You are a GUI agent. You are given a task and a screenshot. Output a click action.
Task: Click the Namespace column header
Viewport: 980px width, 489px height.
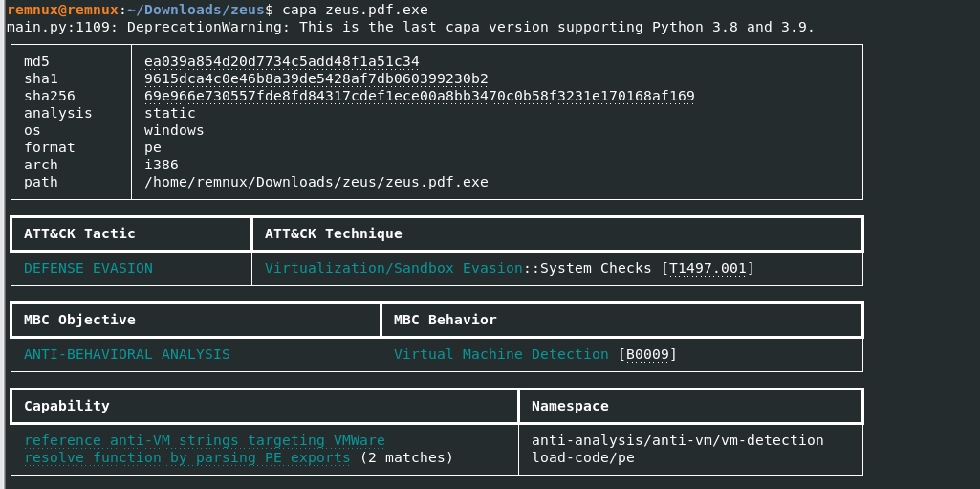(x=570, y=406)
